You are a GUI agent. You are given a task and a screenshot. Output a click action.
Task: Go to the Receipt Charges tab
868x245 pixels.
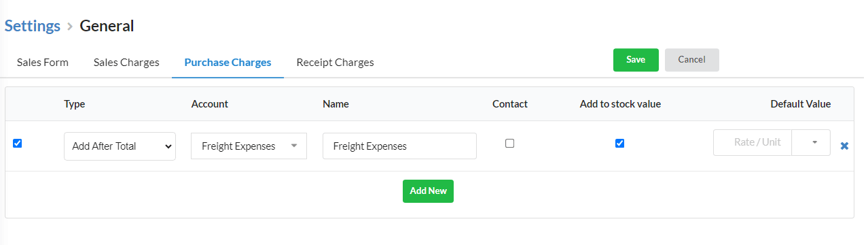(x=336, y=62)
